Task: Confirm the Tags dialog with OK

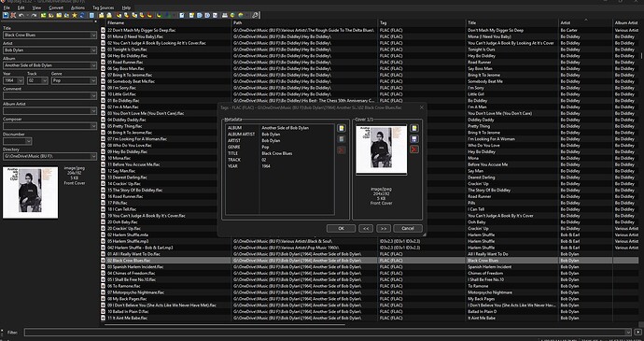Action: [x=341, y=228]
